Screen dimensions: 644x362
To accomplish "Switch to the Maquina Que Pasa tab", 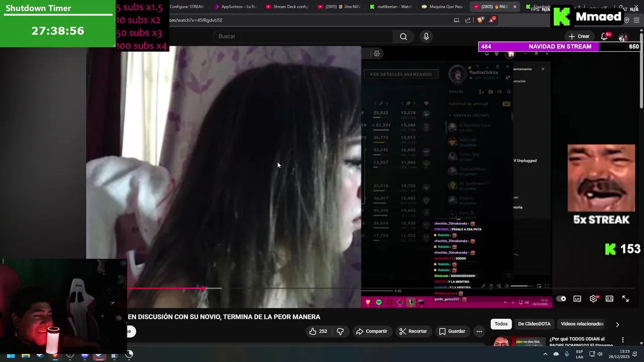I will click(443, 7).
